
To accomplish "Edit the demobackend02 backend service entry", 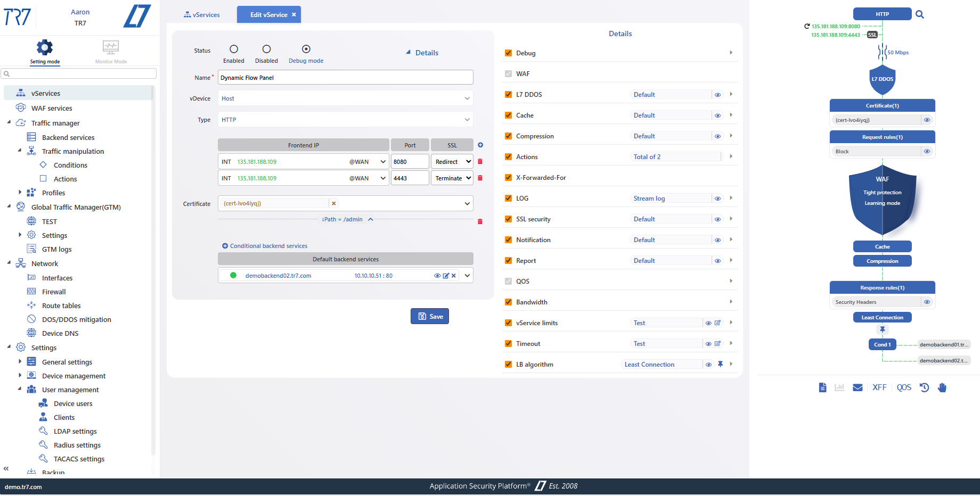I will pos(446,276).
